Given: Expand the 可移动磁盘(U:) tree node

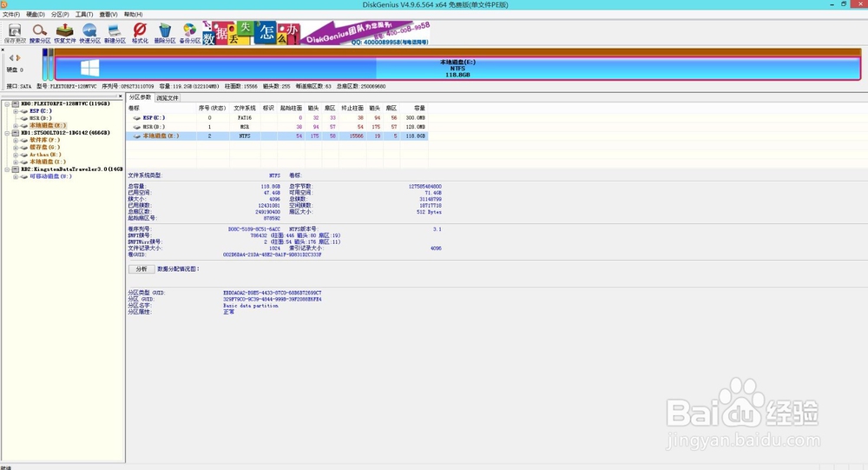Looking at the screenshot, I should 16,177.
